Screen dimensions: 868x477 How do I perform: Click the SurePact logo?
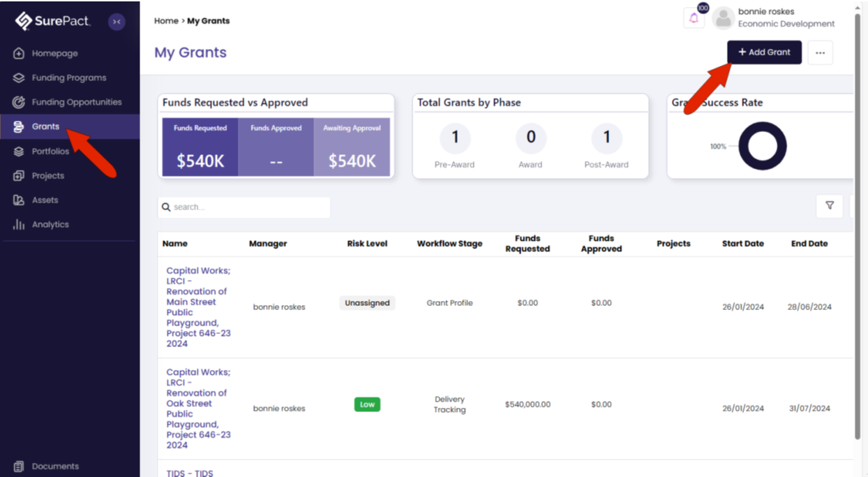point(53,21)
